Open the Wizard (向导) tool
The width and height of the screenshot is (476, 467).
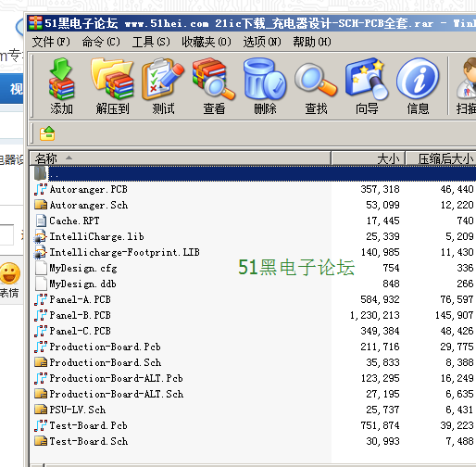[367, 79]
